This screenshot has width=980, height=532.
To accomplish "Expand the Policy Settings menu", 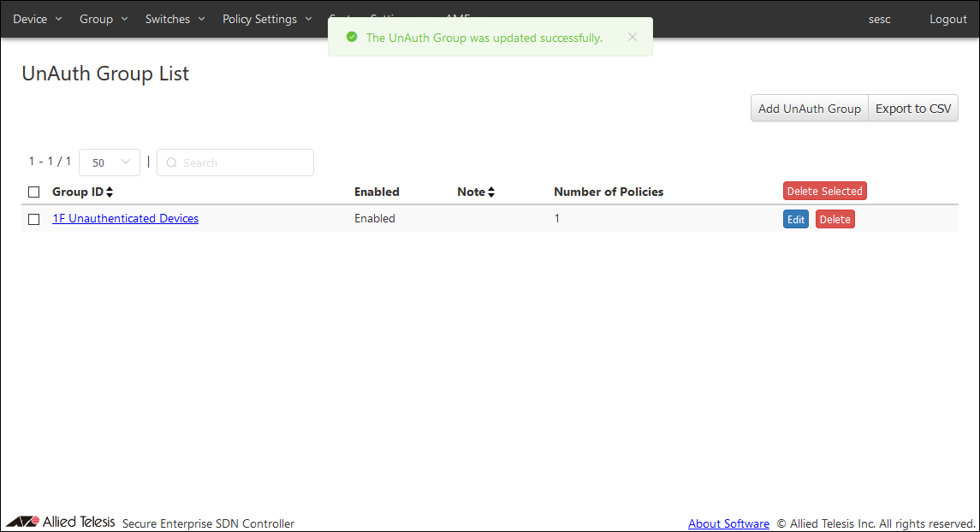I will click(267, 19).
